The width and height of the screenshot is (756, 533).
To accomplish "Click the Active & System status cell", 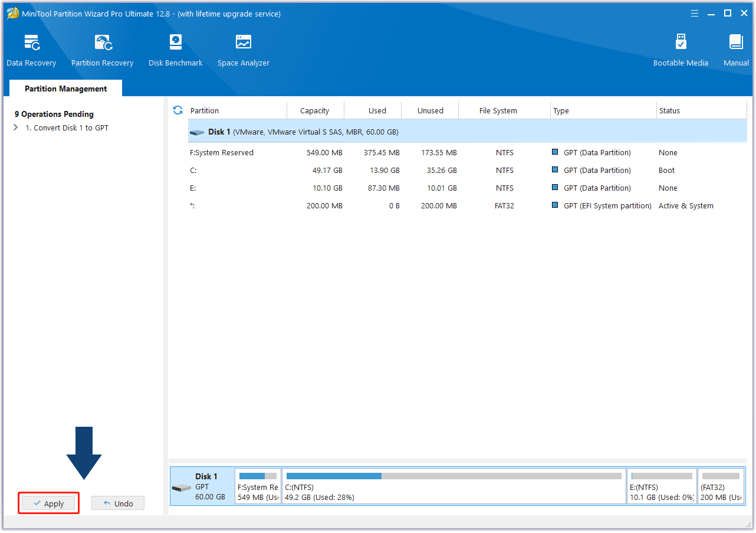I will pos(686,205).
